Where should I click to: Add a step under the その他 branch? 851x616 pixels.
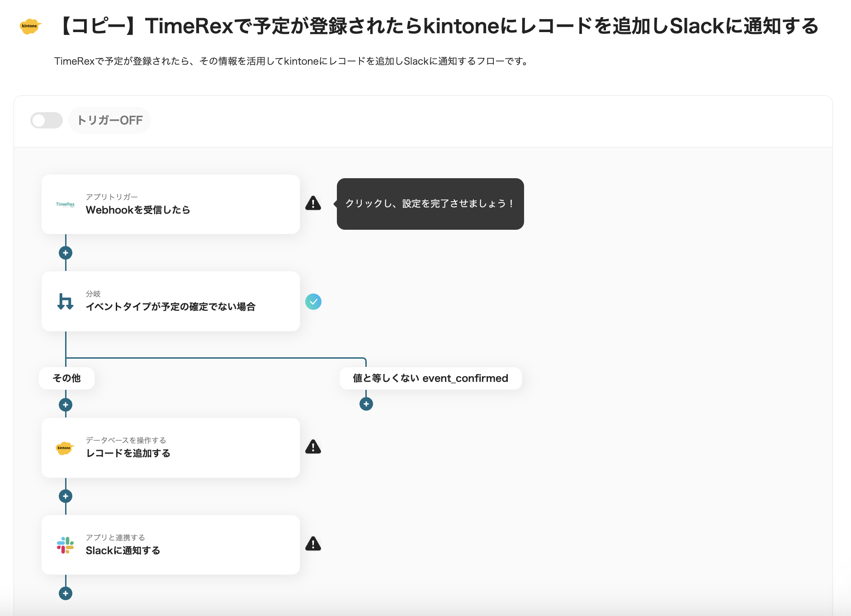66,405
